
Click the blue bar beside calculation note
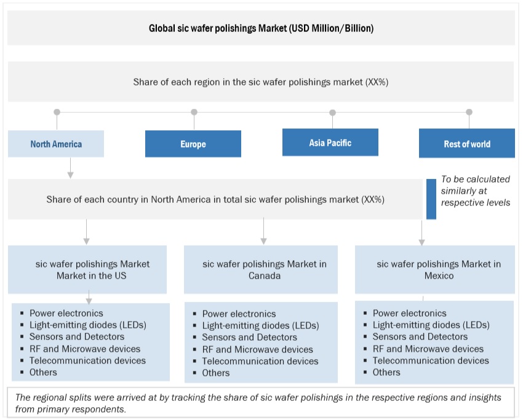431,198
